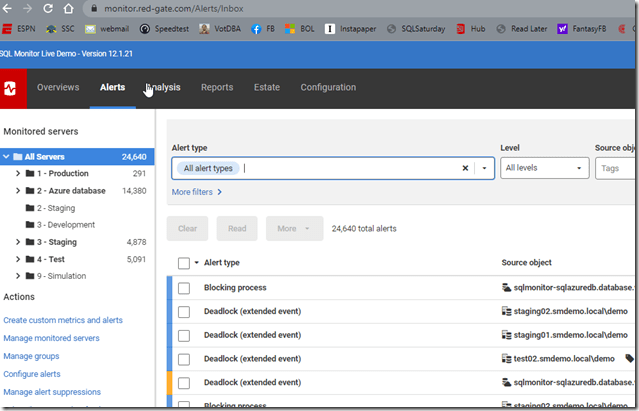Click the SQL Monitor red logo icon
This screenshot has width=639, height=411.
pyautogui.click(x=13, y=88)
